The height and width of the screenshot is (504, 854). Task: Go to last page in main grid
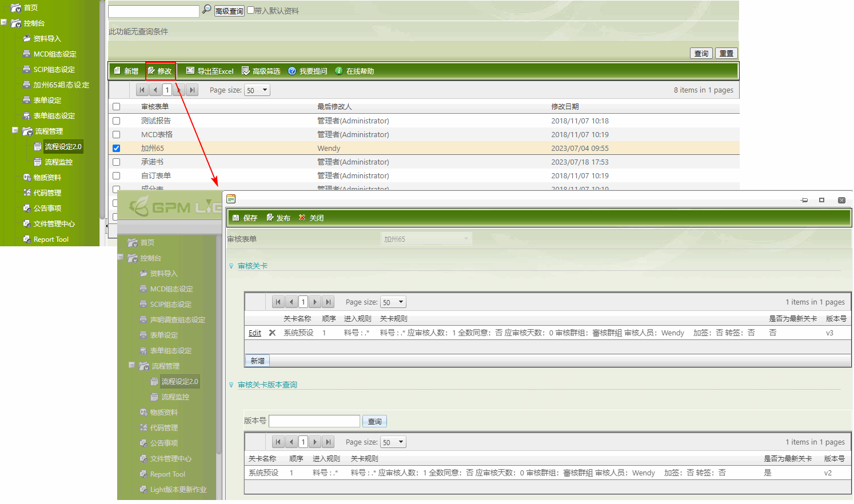pyautogui.click(x=193, y=90)
